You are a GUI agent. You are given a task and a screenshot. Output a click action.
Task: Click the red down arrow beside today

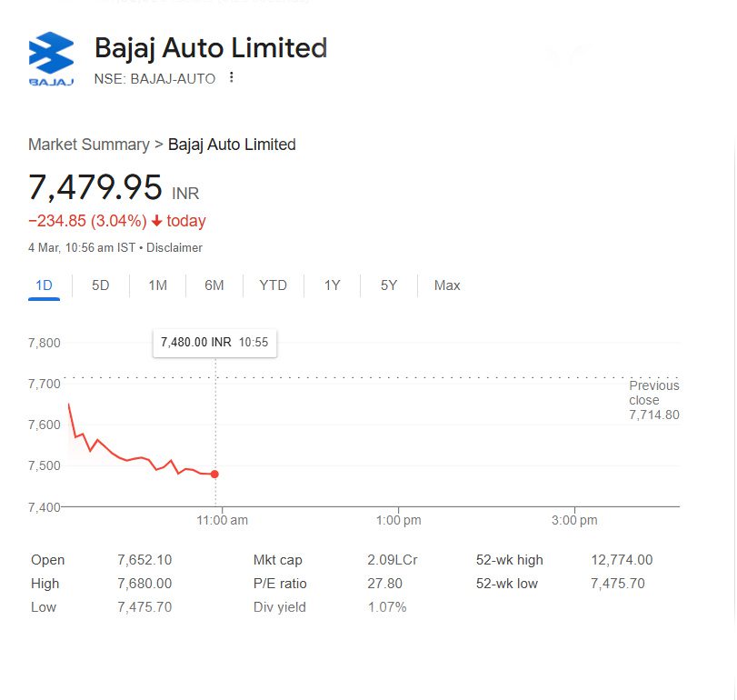(x=157, y=221)
